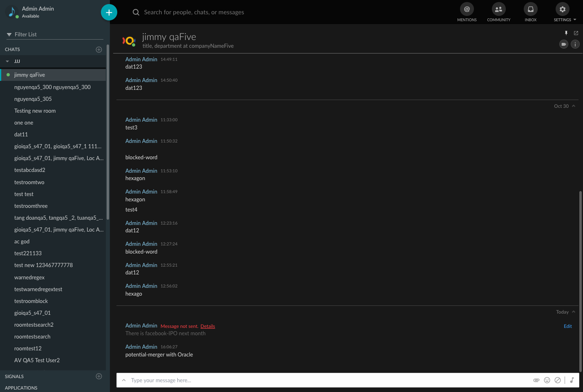Click the teal plus compose button
Screen dimensions: 583x392
click(x=109, y=12)
